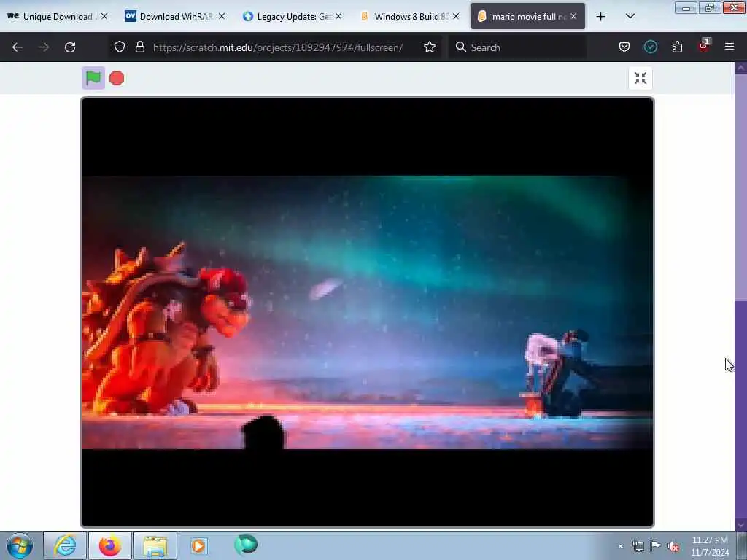The height and width of the screenshot is (560, 747).
Task: Open the clock showing 11:27 PM
Action: (x=710, y=546)
